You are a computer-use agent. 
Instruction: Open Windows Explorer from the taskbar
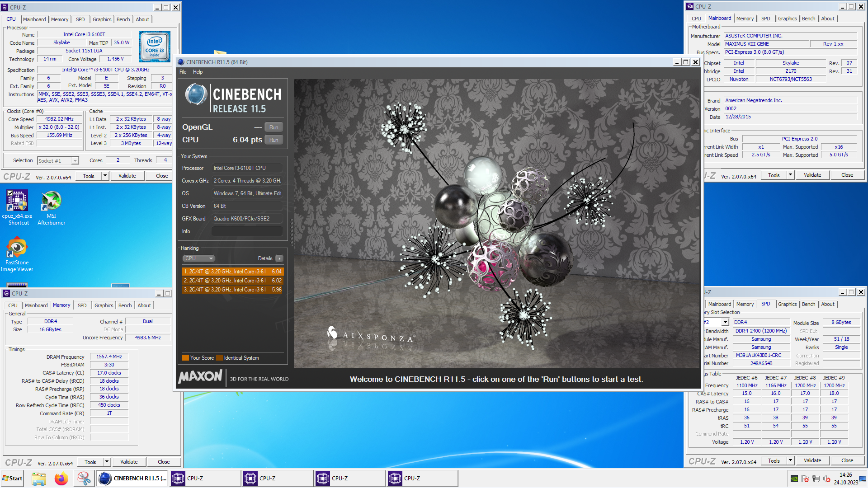(39, 479)
